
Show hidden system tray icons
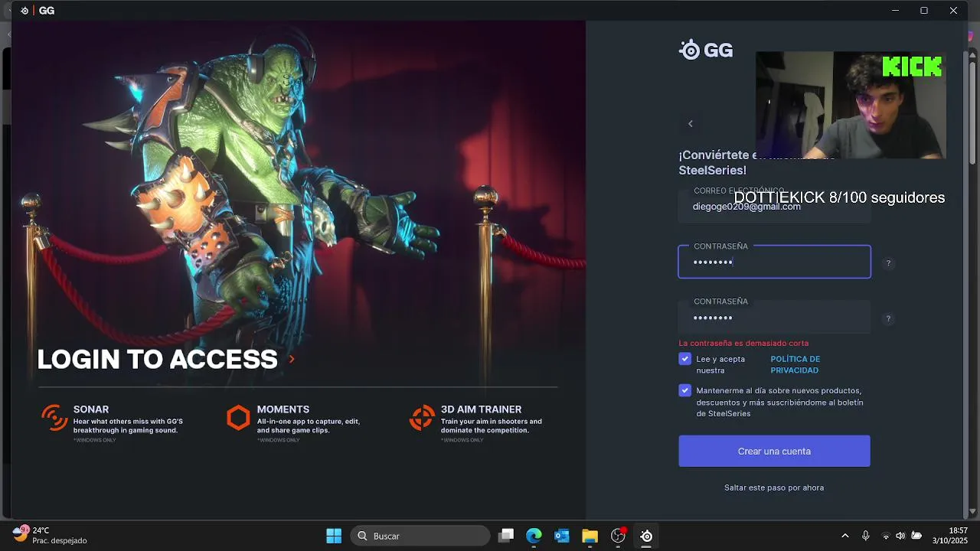coord(844,536)
